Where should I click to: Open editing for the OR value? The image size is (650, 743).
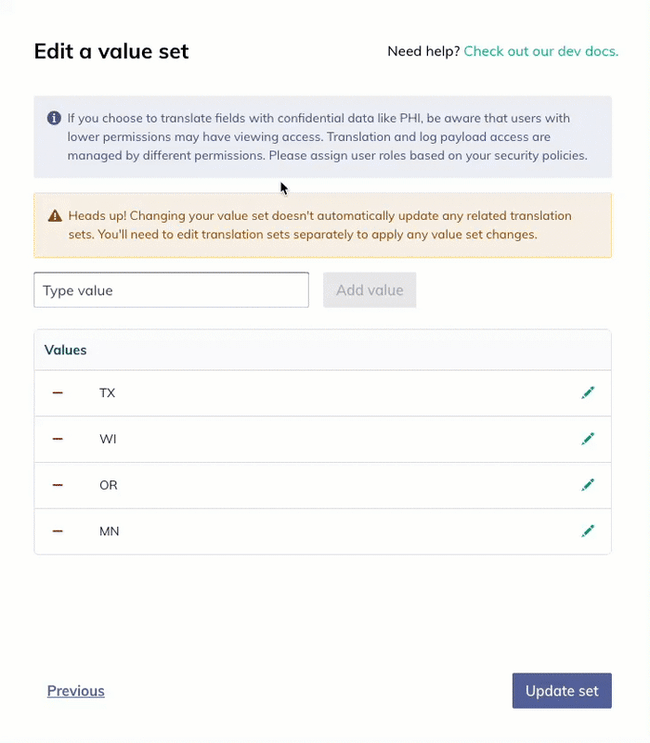[588, 485]
